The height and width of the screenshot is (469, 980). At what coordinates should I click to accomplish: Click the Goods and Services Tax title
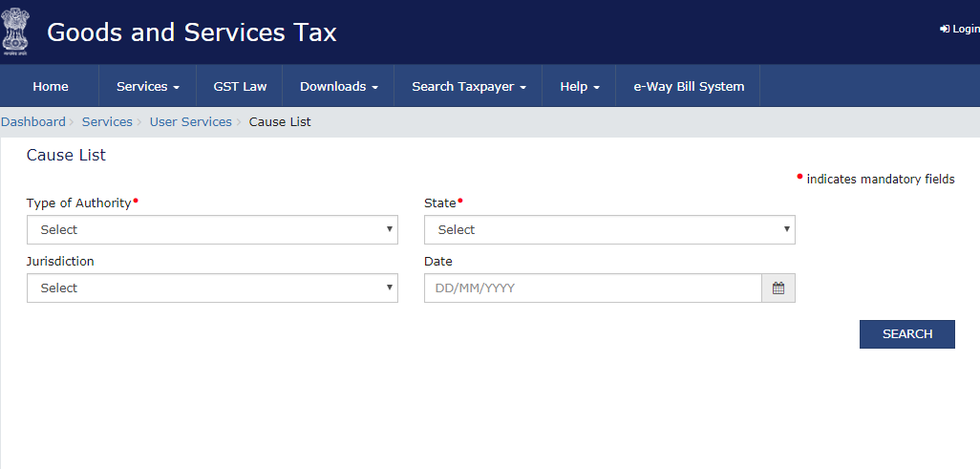(x=192, y=32)
